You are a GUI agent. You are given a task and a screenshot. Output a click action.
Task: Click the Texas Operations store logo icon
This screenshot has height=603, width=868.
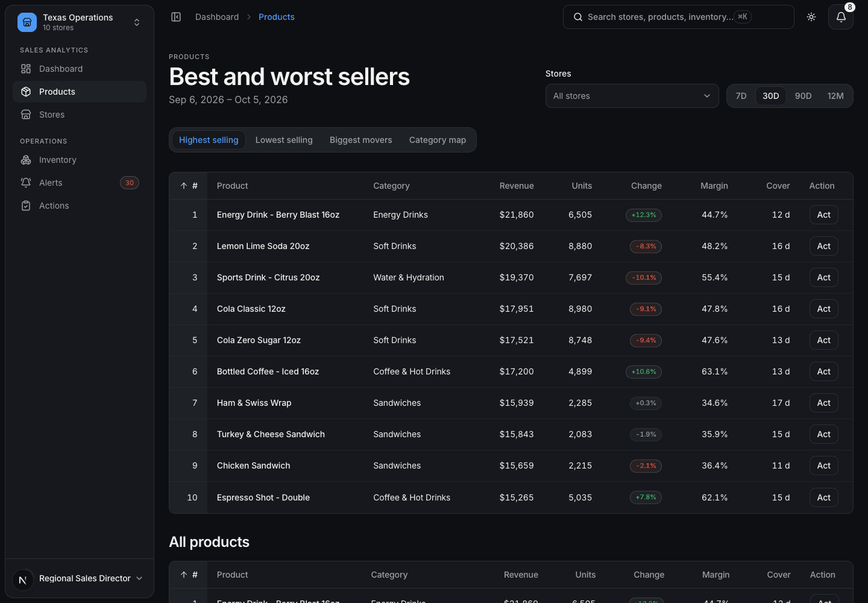click(27, 22)
